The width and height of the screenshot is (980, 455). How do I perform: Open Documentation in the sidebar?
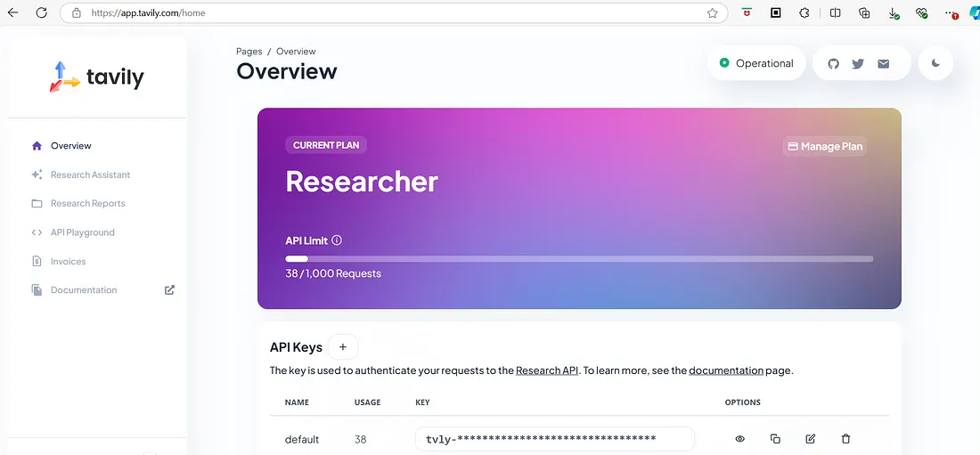click(x=84, y=290)
